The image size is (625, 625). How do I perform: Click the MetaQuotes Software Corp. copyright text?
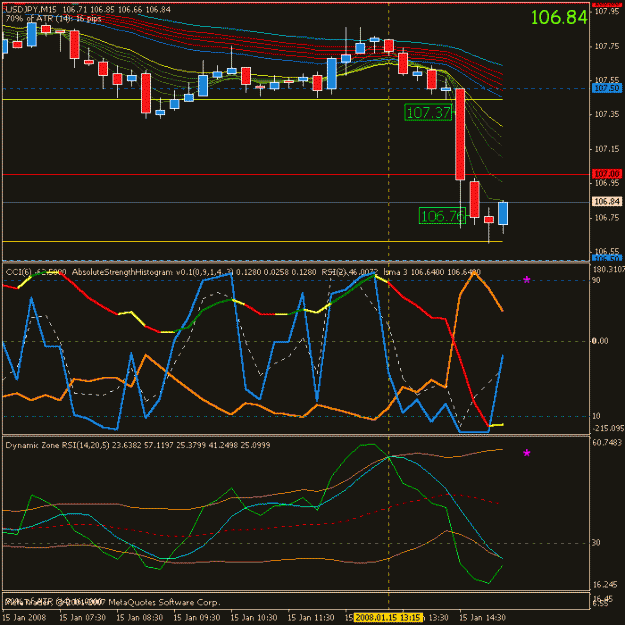pyautogui.click(x=164, y=602)
